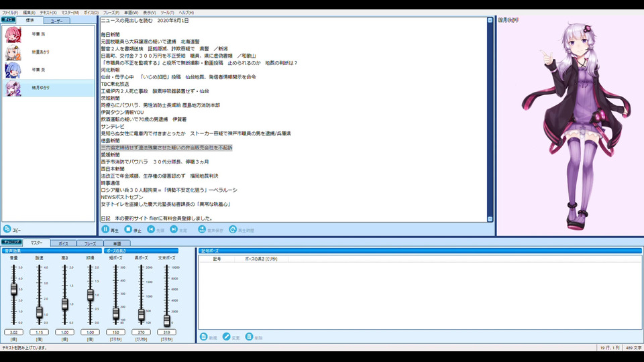
Task: Open the マスター(M) menu in menu bar
Action: point(70,13)
